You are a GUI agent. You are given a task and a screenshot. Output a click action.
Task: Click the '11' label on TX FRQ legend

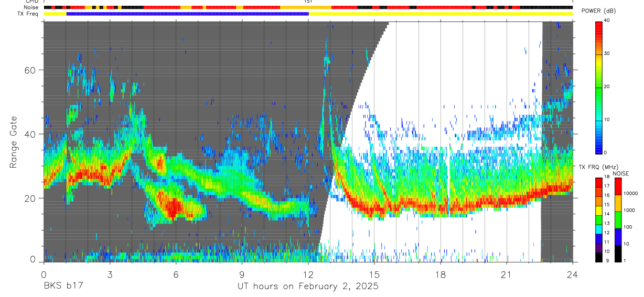[608, 243]
